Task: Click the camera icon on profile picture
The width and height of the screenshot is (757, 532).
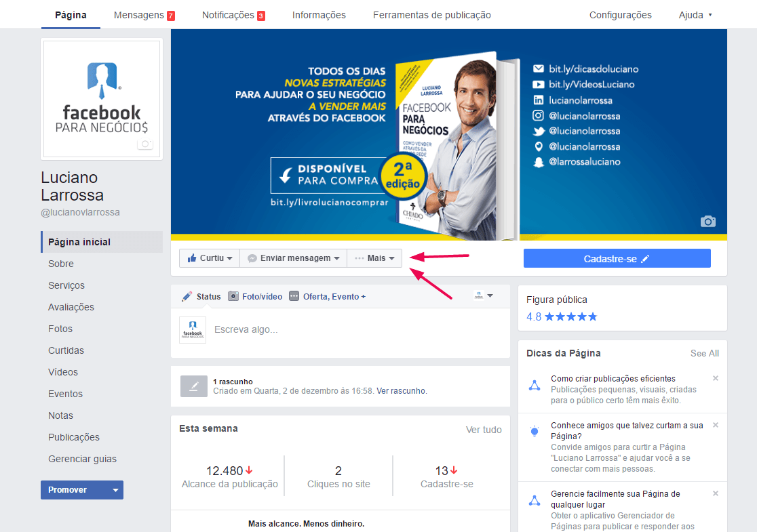Action: pos(145,144)
